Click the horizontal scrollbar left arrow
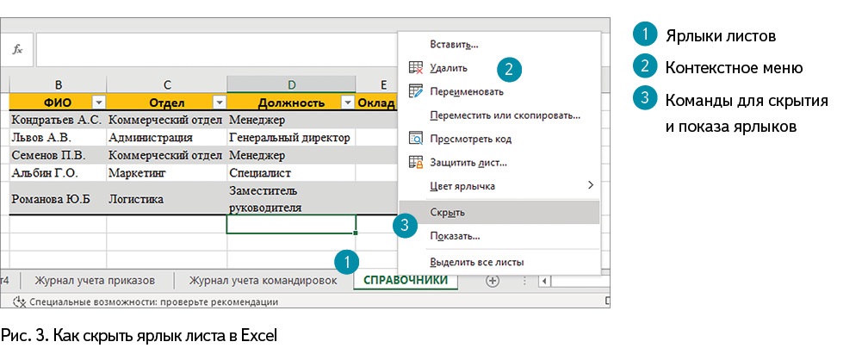Image resolution: width=868 pixels, height=348 pixels. 542,280
